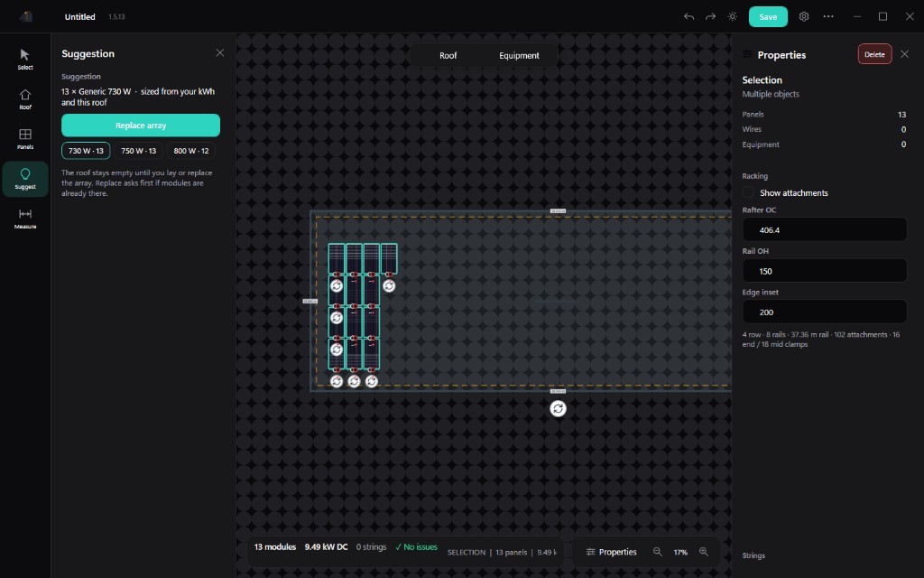Click the racking summary text with 8 rails
The width and height of the screenshot is (924, 578).
tap(821, 340)
